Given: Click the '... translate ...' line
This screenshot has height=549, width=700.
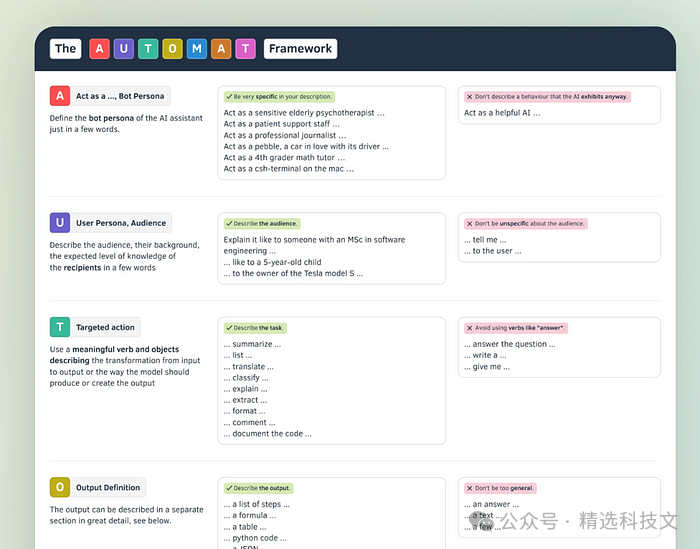Looking at the screenshot, I should click(249, 366).
